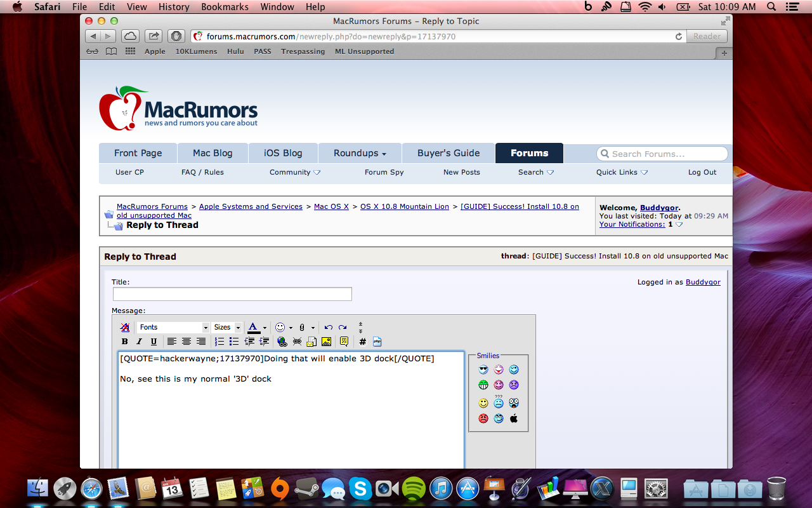This screenshot has height=508, width=812.
Task: Increase indent in the editor
Action: 264,342
